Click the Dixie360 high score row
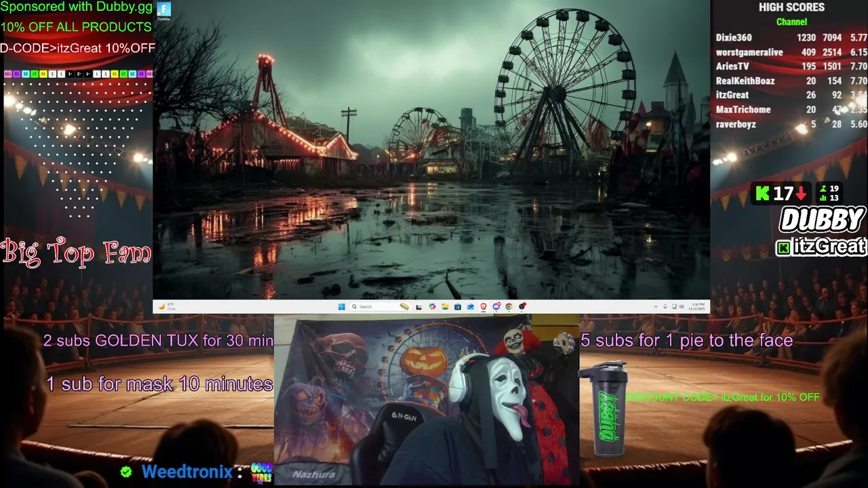 pos(791,38)
